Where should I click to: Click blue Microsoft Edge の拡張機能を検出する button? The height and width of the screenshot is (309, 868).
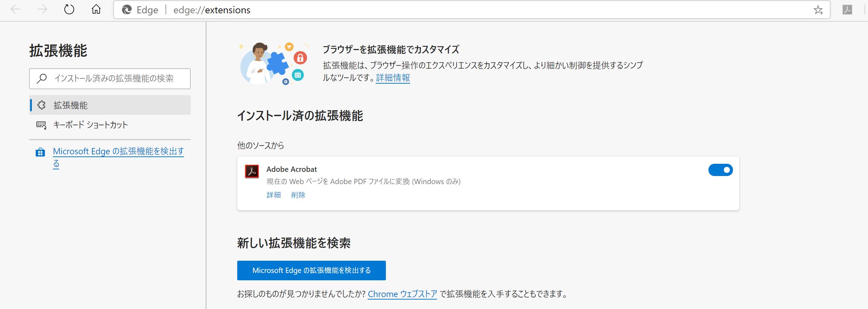[x=311, y=271]
